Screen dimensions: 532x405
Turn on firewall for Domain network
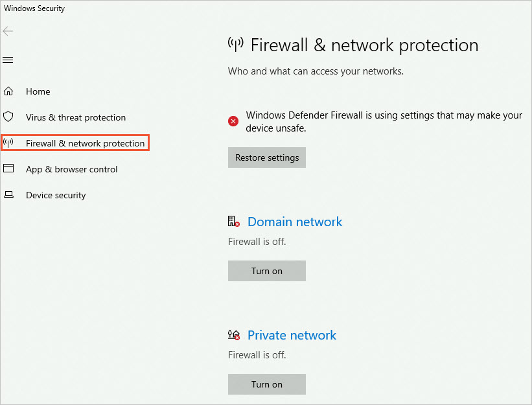266,271
